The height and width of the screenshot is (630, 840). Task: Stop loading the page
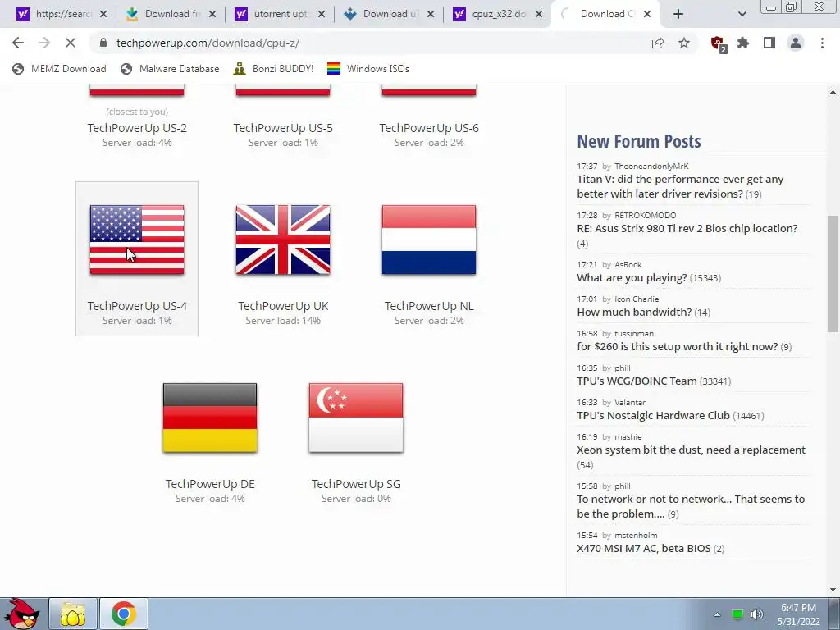71,43
